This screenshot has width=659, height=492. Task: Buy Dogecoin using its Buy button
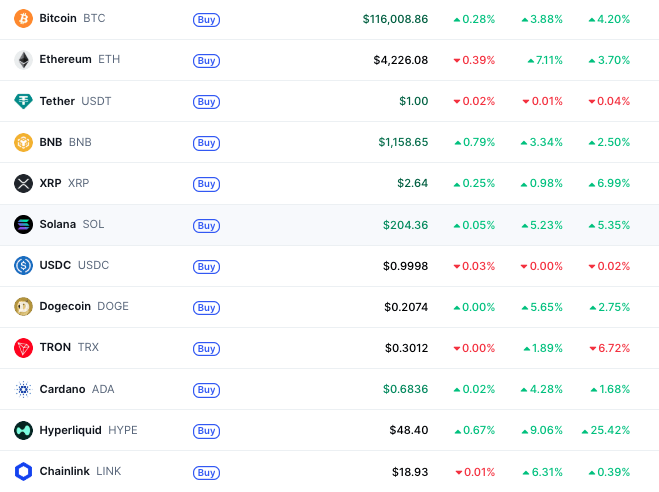coord(206,307)
